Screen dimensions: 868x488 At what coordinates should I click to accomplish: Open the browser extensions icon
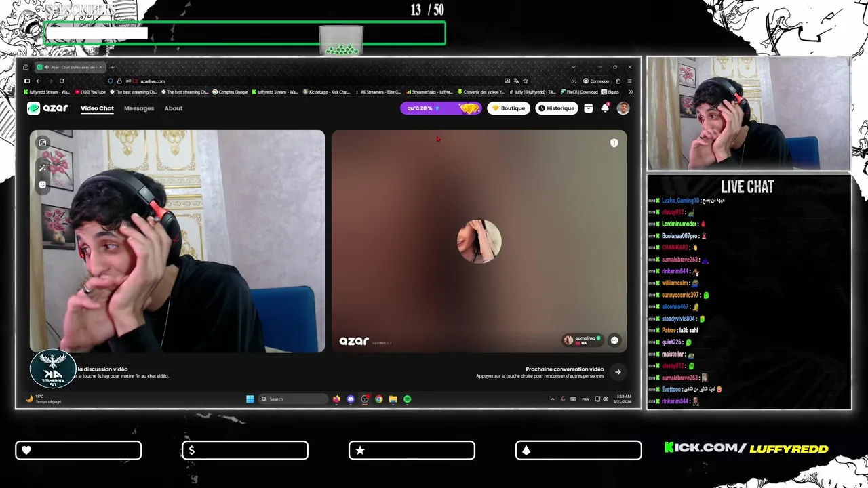618,81
